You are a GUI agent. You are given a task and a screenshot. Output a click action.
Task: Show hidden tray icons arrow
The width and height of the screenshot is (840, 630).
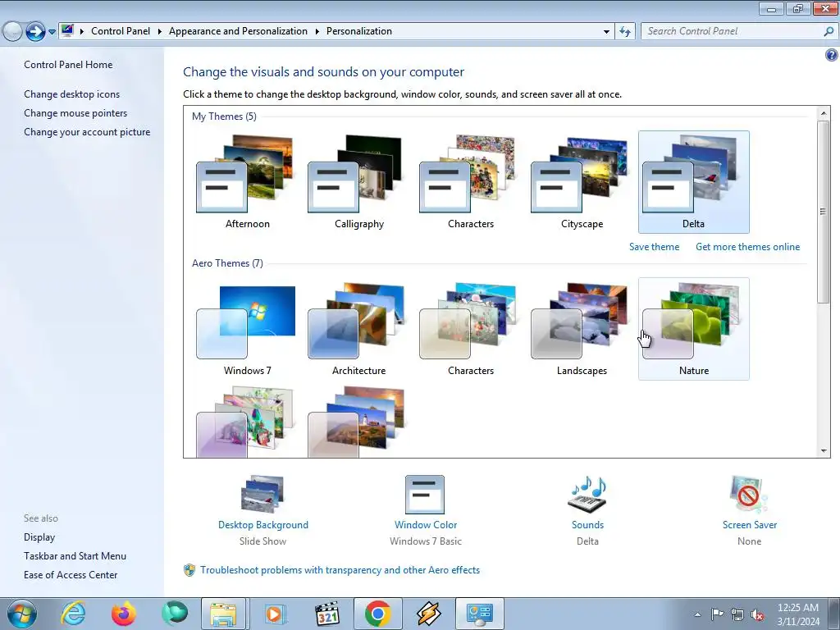point(697,614)
